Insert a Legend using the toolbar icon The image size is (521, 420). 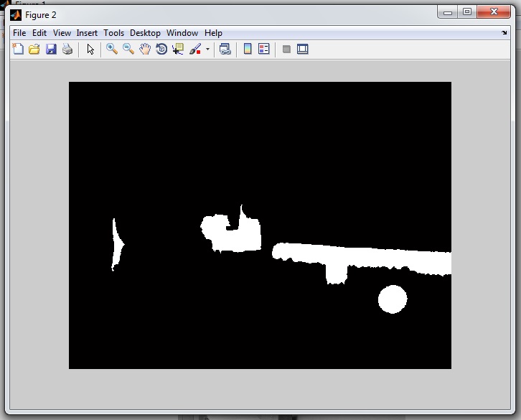[x=264, y=50]
